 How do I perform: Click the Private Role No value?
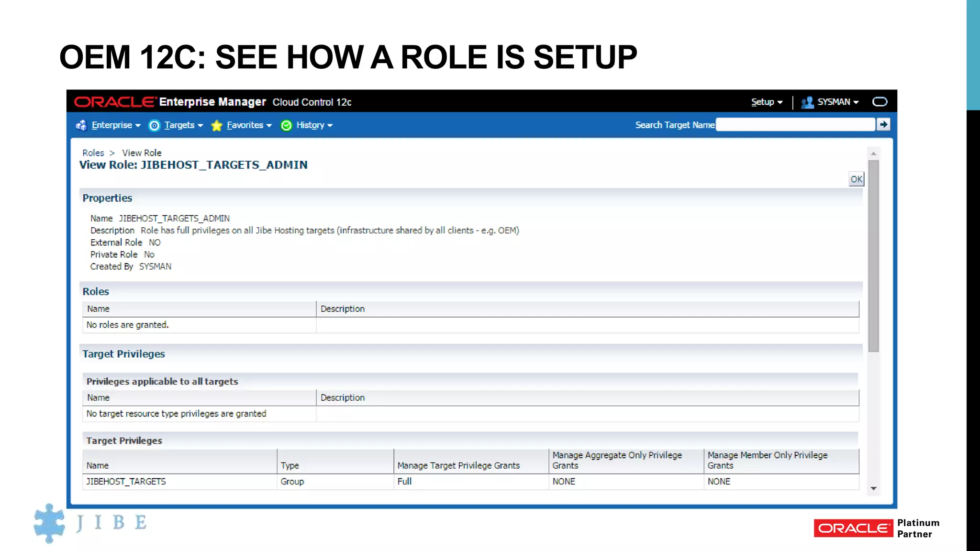[149, 255]
